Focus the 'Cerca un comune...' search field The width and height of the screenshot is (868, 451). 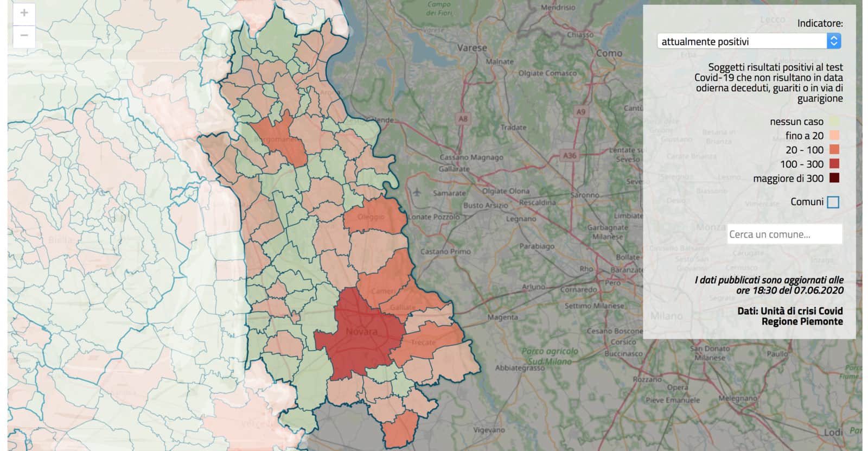point(784,234)
